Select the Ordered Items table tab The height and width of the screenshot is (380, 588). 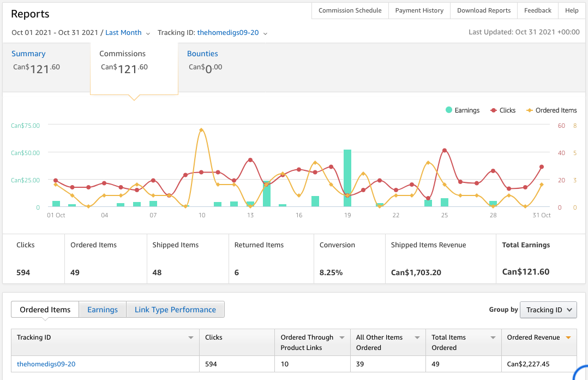tap(45, 310)
